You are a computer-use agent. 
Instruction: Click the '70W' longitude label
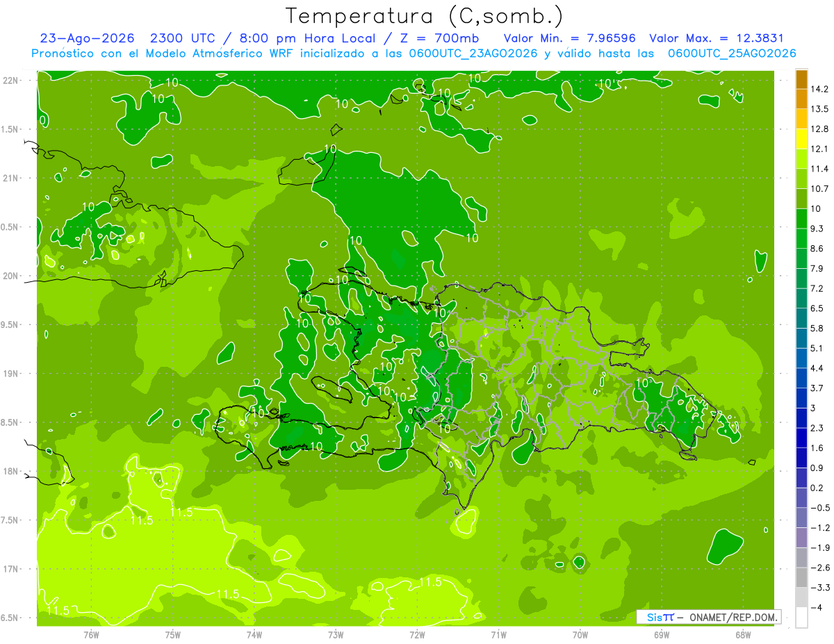[x=580, y=635]
